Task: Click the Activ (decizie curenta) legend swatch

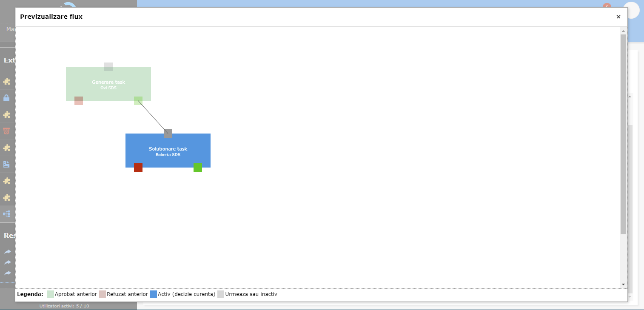Action: click(154, 294)
